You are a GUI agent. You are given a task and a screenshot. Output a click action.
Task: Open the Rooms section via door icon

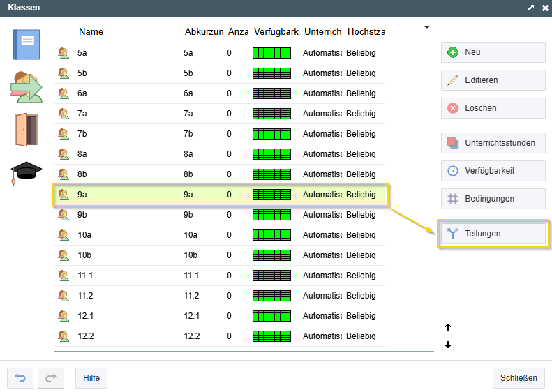27,130
